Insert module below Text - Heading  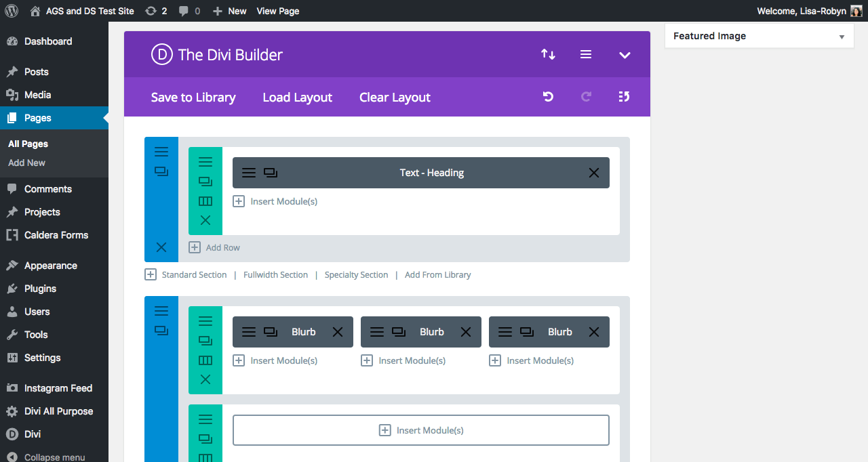(x=275, y=201)
